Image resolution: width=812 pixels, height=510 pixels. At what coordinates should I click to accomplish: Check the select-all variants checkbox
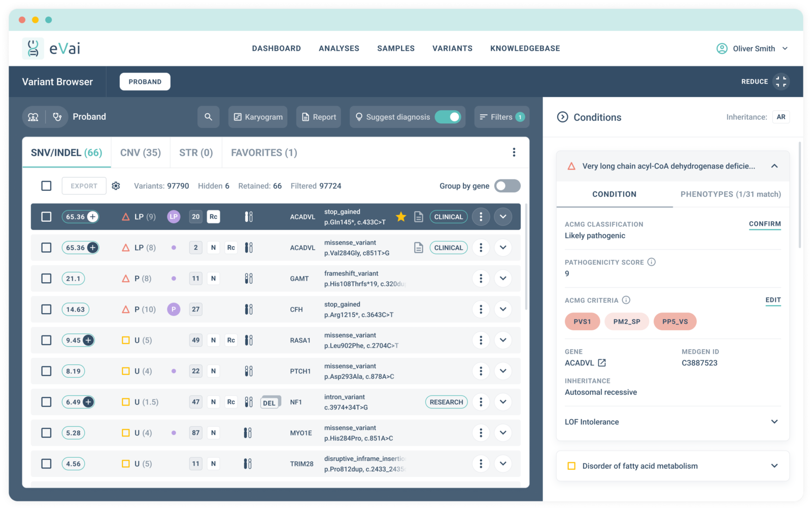point(46,186)
